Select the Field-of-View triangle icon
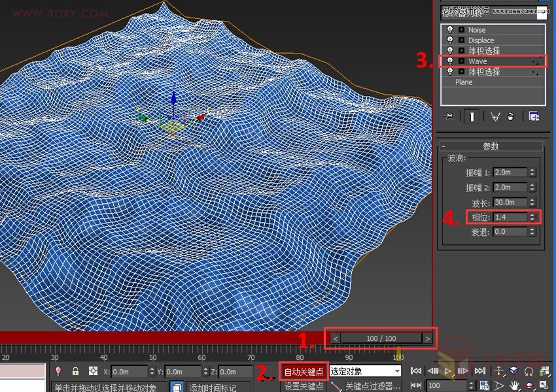 click(499, 385)
